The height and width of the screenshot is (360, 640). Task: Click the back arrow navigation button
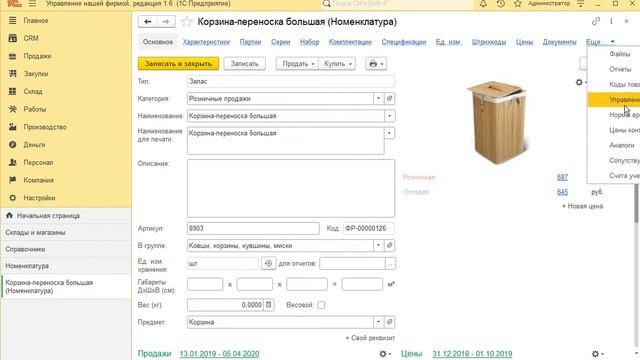(x=148, y=22)
